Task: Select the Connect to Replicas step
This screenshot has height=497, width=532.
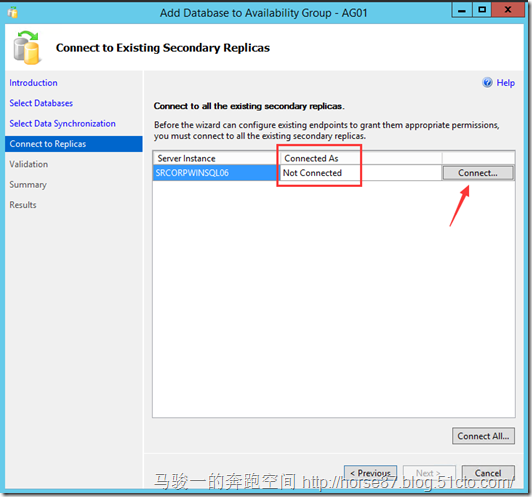Action: click(74, 144)
